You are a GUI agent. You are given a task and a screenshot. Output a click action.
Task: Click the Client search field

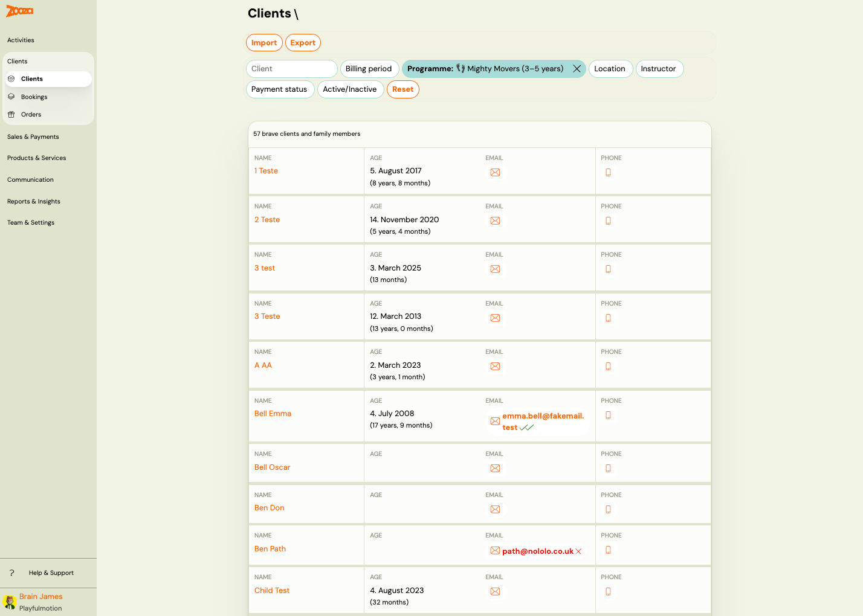click(x=291, y=68)
